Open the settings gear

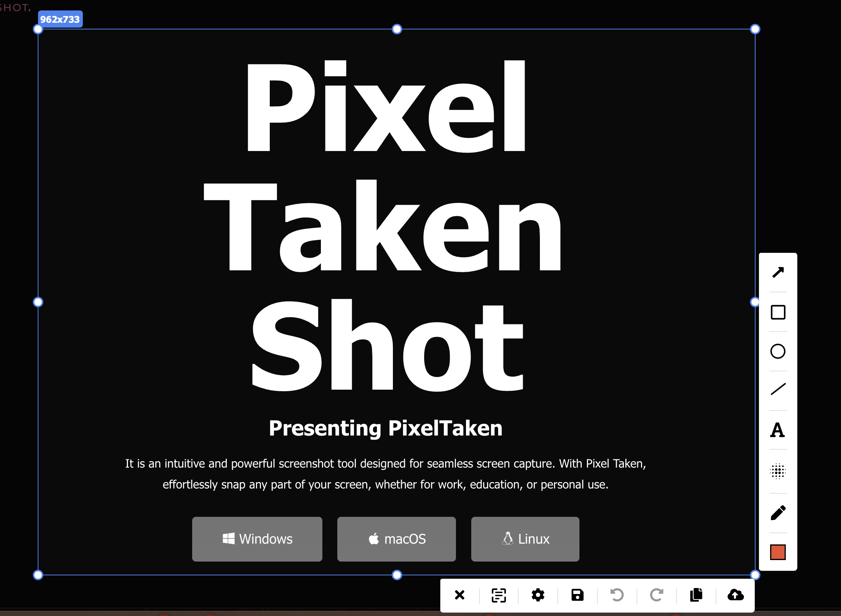(538, 595)
